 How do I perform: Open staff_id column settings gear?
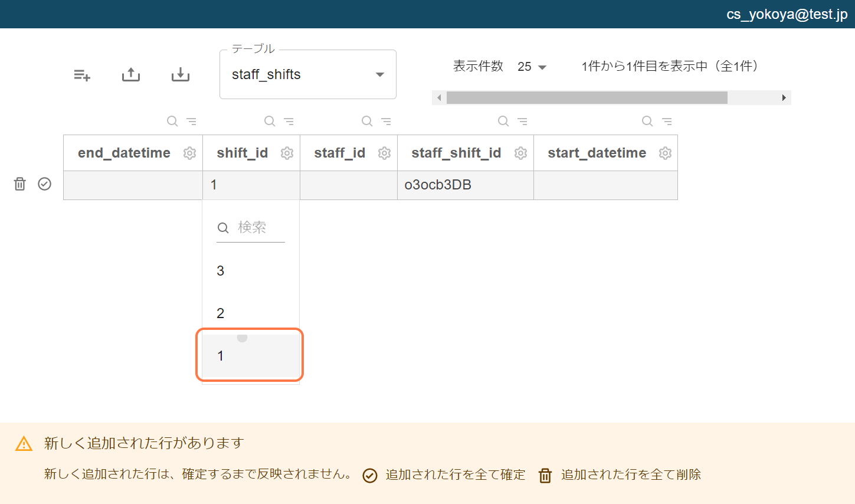pyautogui.click(x=384, y=153)
